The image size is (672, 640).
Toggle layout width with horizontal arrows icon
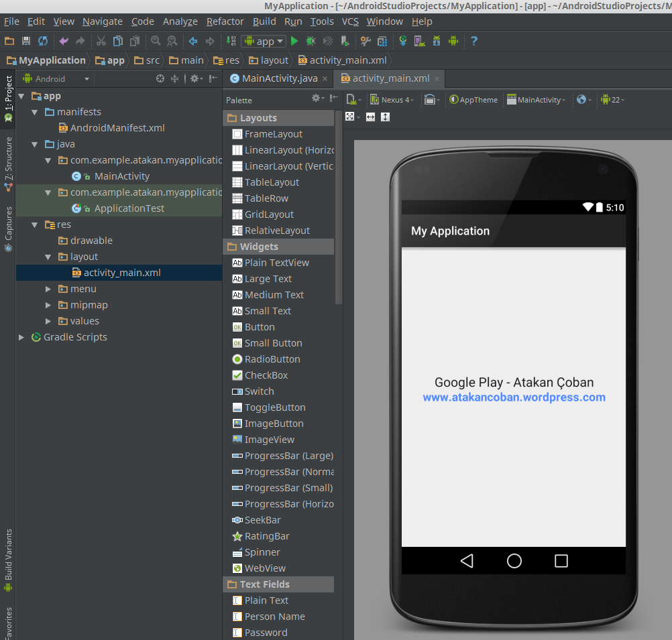pyautogui.click(x=371, y=117)
